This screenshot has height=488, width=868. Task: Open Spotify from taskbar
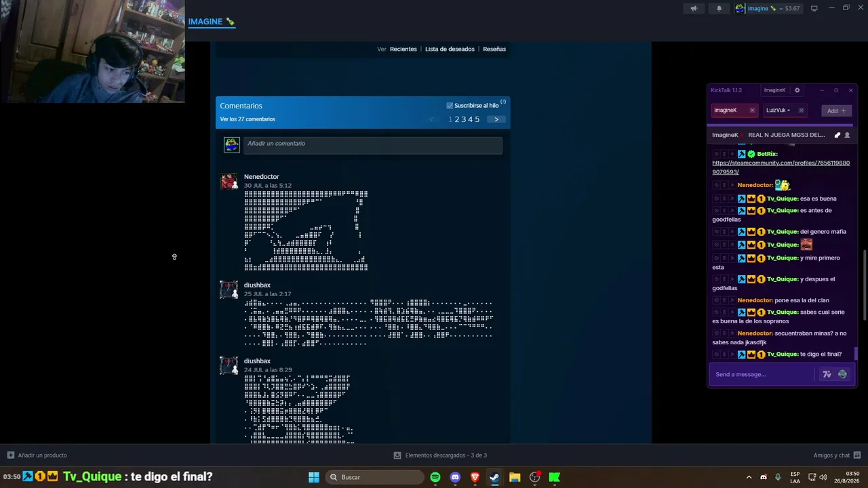(x=435, y=477)
